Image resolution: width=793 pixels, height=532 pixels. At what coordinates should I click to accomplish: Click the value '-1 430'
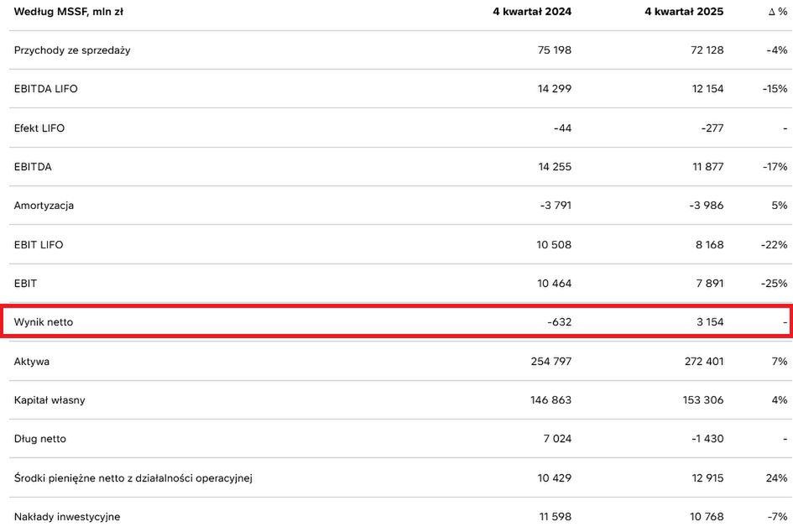pos(707,439)
